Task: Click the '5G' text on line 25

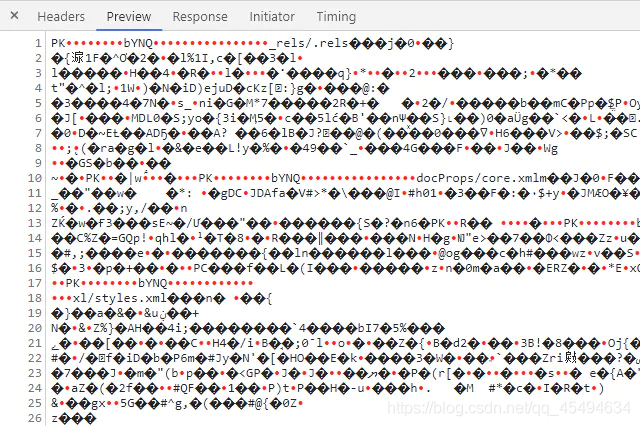Action: pyautogui.click(x=128, y=403)
